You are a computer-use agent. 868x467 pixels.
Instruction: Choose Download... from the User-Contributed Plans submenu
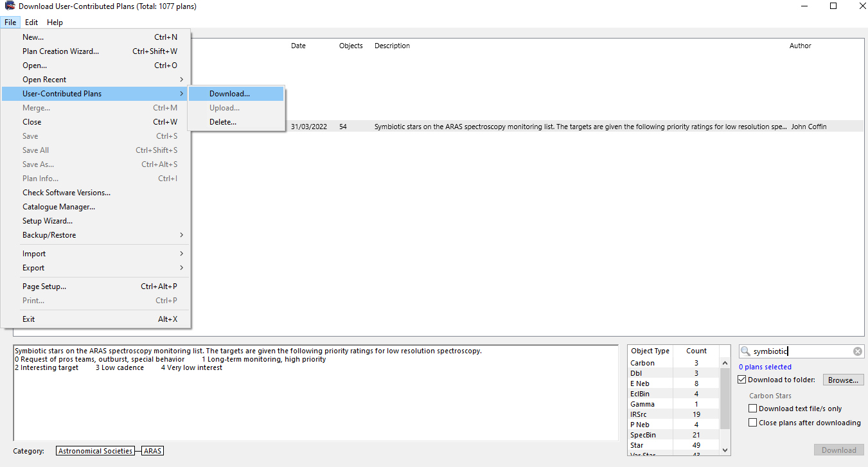tap(229, 94)
